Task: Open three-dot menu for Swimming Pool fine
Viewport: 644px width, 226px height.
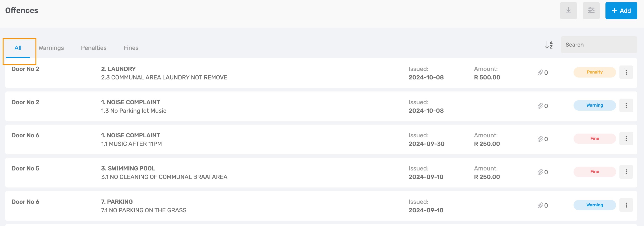Action: pyautogui.click(x=626, y=172)
